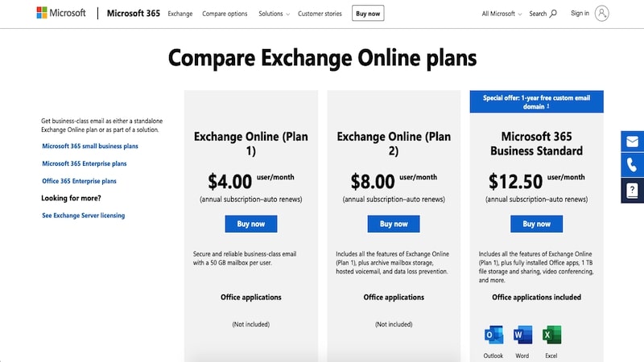Screen dimensions: 644x362
Task: Buy Microsoft 365 Business Standard
Action: (x=536, y=224)
